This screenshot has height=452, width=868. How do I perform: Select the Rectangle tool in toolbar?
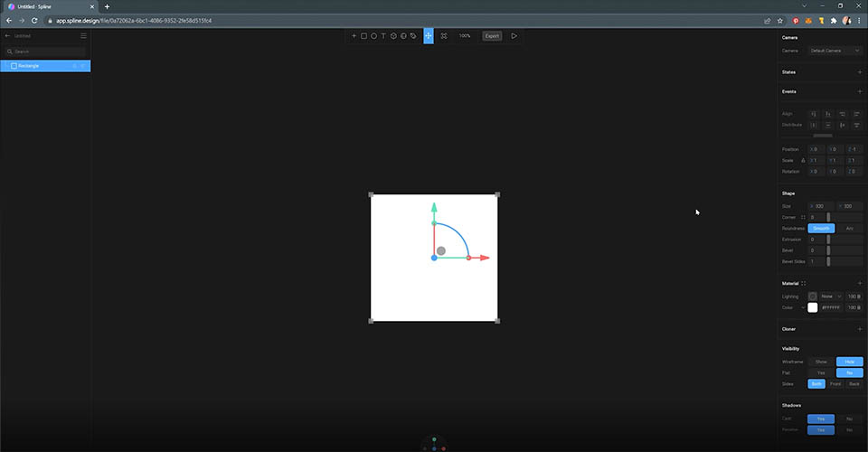(363, 36)
